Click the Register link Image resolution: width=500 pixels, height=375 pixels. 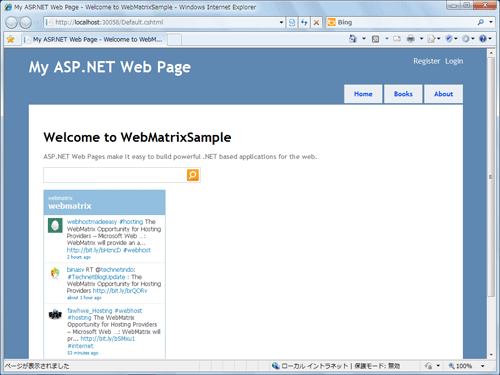click(x=427, y=61)
